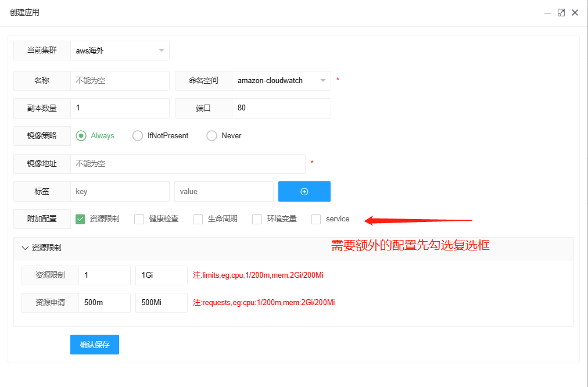Open the 命名空间 dropdown showing amazon-cloudwatch
The image size is (588, 387).
pos(281,81)
